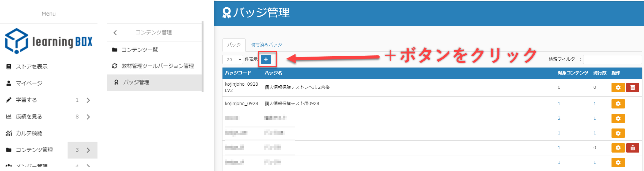Click the person icon beside マイページ

pos(9,83)
